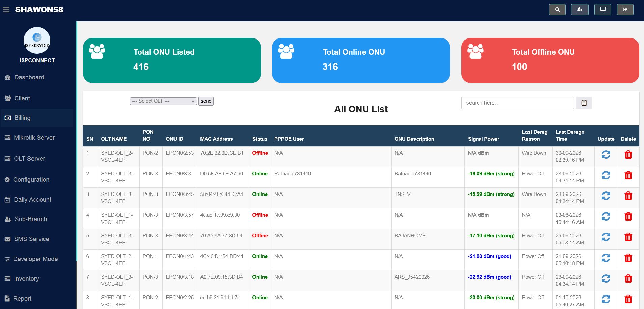The height and width of the screenshot is (309, 644).
Task: Toggle the hamburger sidebar menu
Action: point(6,10)
